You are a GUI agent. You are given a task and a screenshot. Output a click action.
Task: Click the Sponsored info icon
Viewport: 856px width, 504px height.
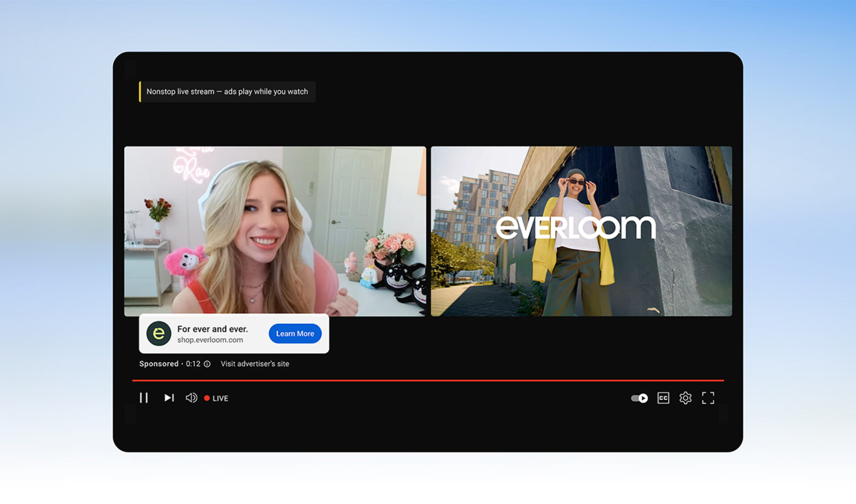click(206, 364)
